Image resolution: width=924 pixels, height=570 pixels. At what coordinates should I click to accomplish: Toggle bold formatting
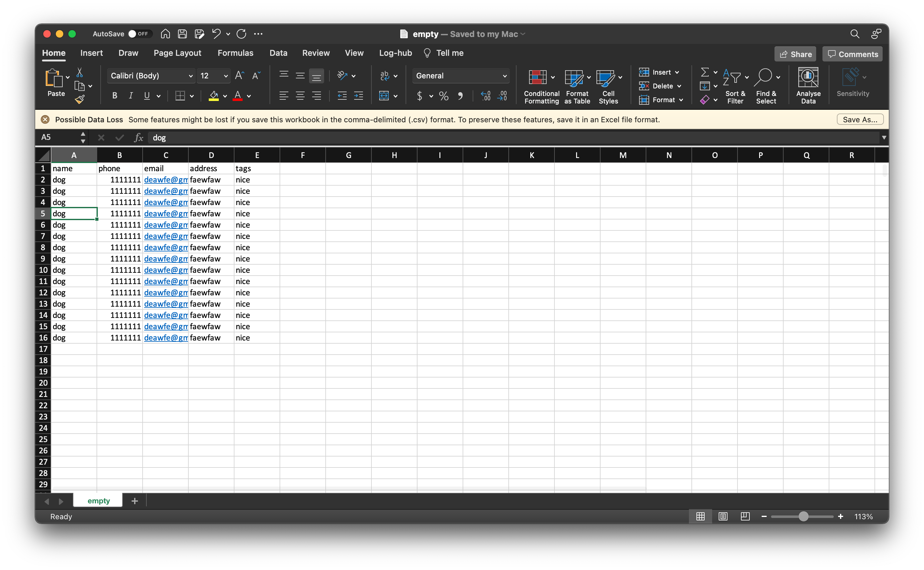click(114, 96)
